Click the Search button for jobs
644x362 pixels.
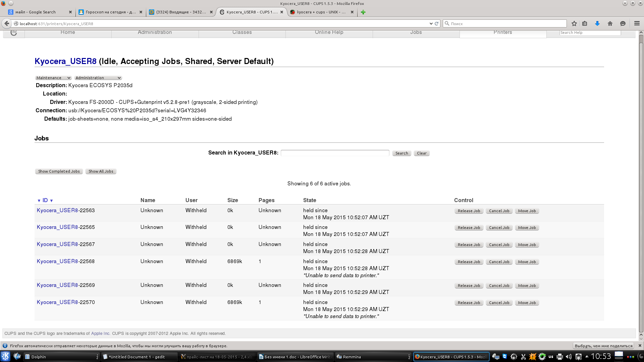(x=401, y=153)
